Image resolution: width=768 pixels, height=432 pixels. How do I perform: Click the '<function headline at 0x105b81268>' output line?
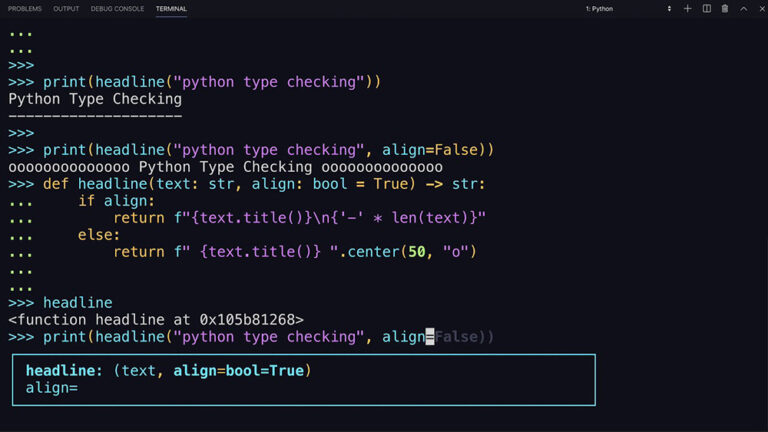coord(156,320)
